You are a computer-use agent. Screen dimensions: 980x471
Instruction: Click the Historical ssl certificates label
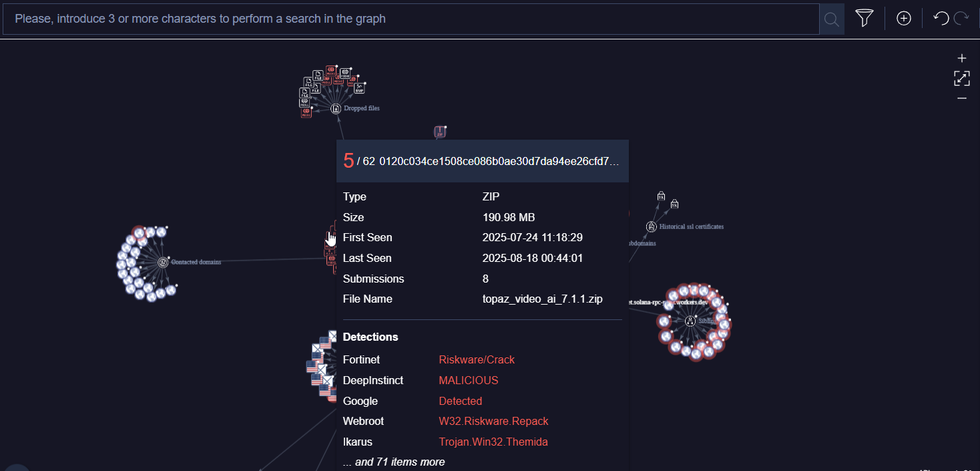(x=692, y=226)
